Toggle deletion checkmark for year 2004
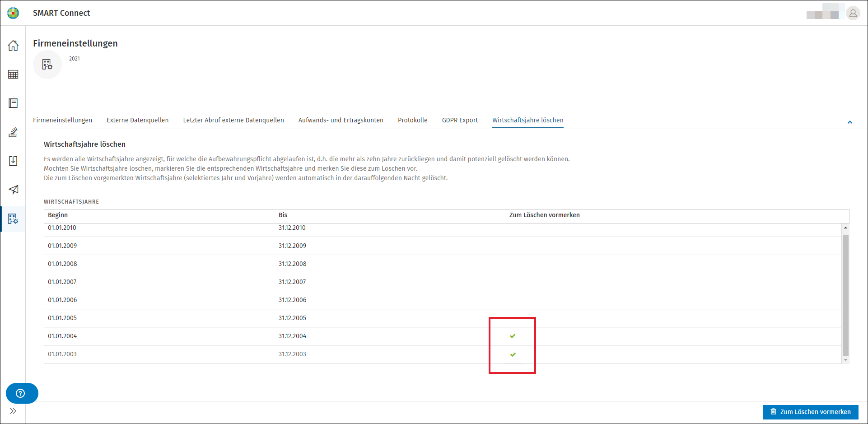Screen dimensions: 868x424 [513, 336]
